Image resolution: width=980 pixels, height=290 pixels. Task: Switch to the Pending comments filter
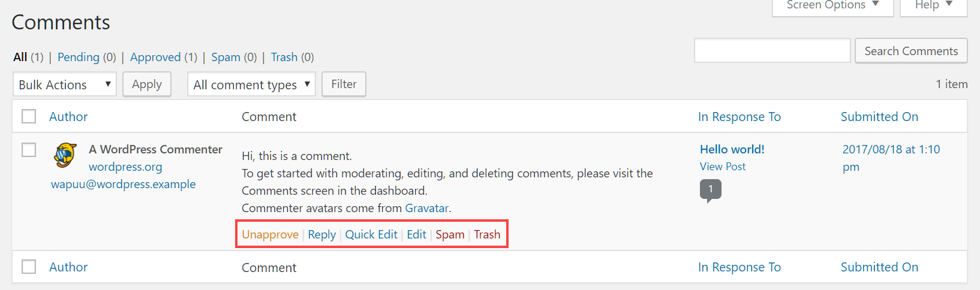[x=79, y=57]
